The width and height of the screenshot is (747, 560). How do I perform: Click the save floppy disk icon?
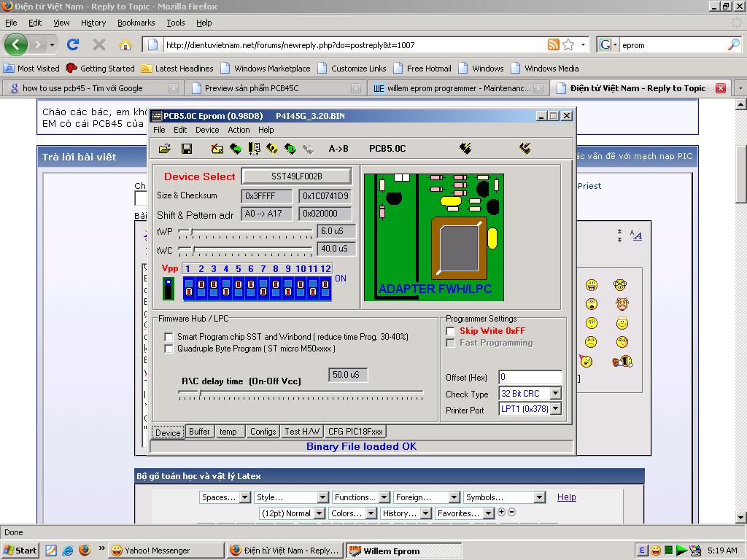point(187,149)
